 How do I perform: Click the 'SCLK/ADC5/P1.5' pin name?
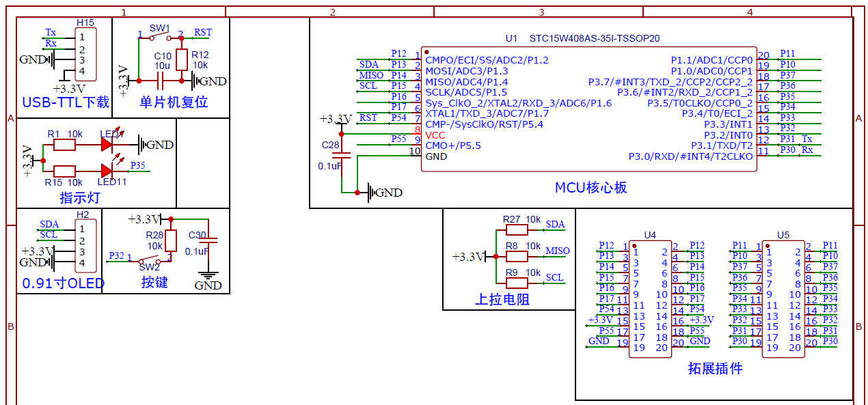click(466, 92)
